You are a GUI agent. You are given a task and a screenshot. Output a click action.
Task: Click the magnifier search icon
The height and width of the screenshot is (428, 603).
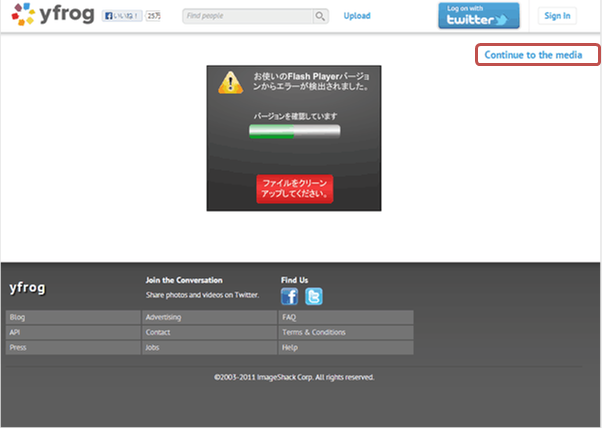pyautogui.click(x=320, y=16)
